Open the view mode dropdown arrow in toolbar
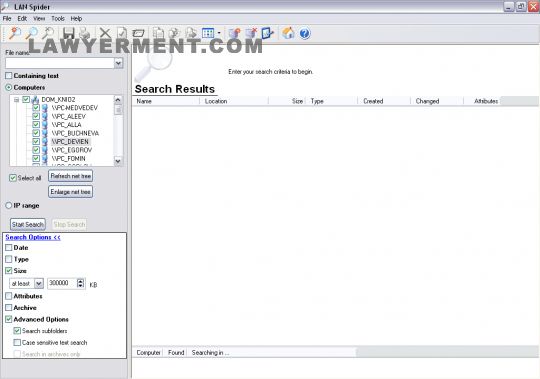 point(219,33)
